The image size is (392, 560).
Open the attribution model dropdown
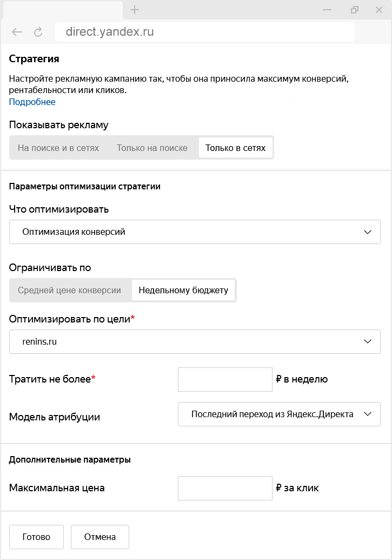pyautogui.click(x=279, y=414)
